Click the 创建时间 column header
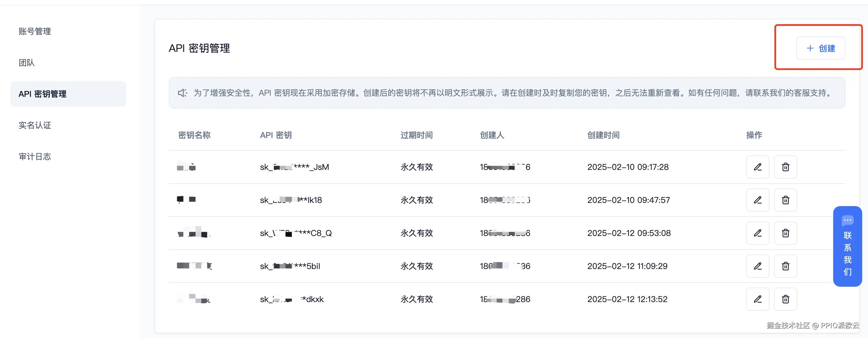Image resolution: width=868 pixels, height=338 pixels. coord(603,135)
